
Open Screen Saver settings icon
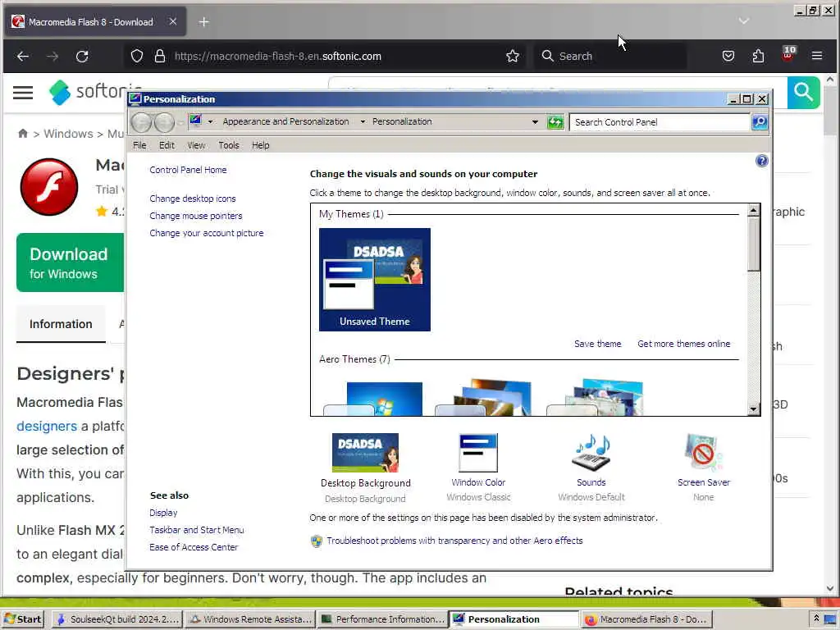(x=703, y=453)
